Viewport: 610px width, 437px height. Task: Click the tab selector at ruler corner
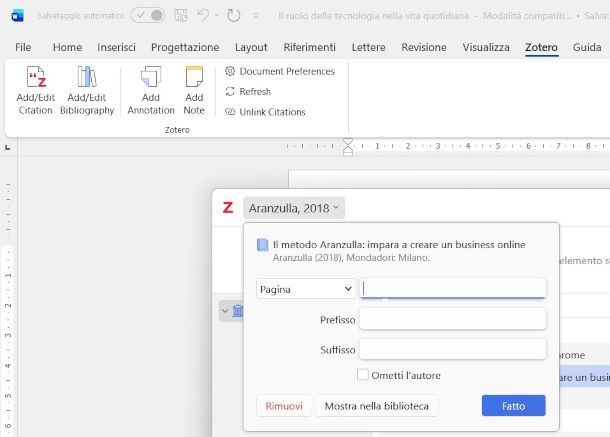click(x=7, y=147)
